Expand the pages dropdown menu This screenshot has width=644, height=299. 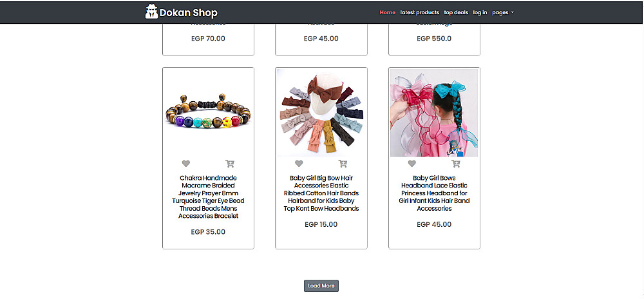point(503,12)
